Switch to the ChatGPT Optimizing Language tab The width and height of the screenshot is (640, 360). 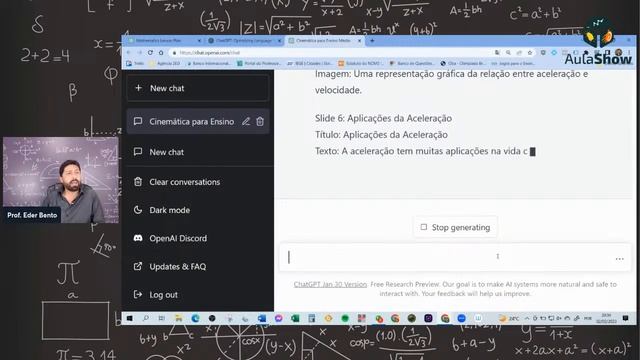pyautogui.click(x=245, y=41)
